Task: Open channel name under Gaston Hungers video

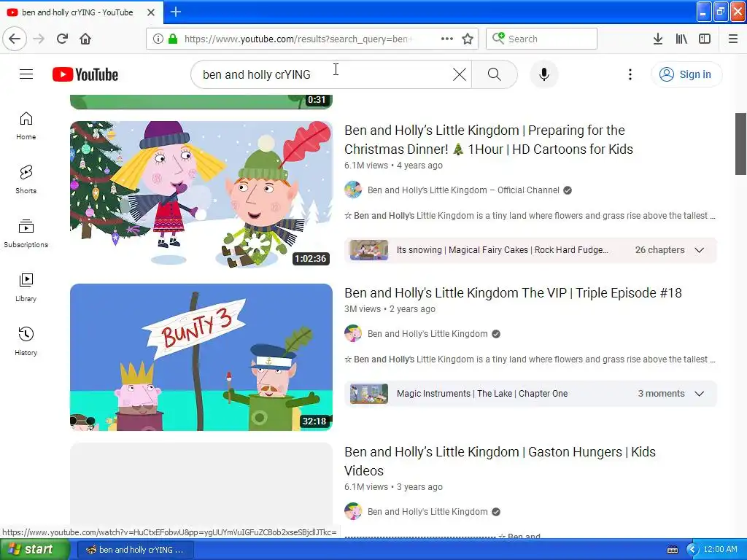Action: tap(427, 512)
